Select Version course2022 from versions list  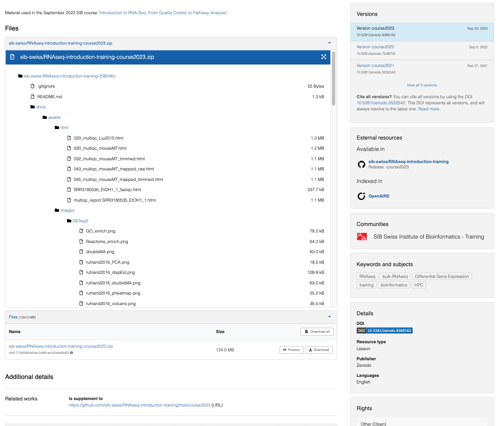(x=375, y=47)
